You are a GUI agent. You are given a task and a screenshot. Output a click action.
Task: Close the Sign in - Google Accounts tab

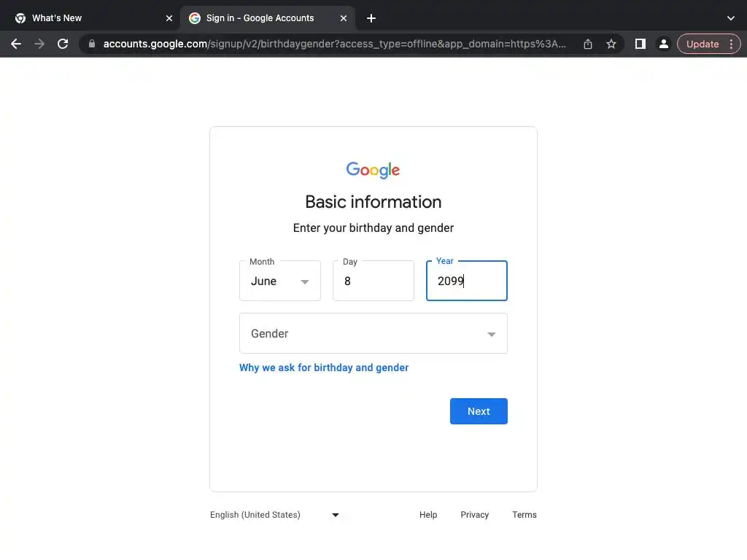[344, 18]
